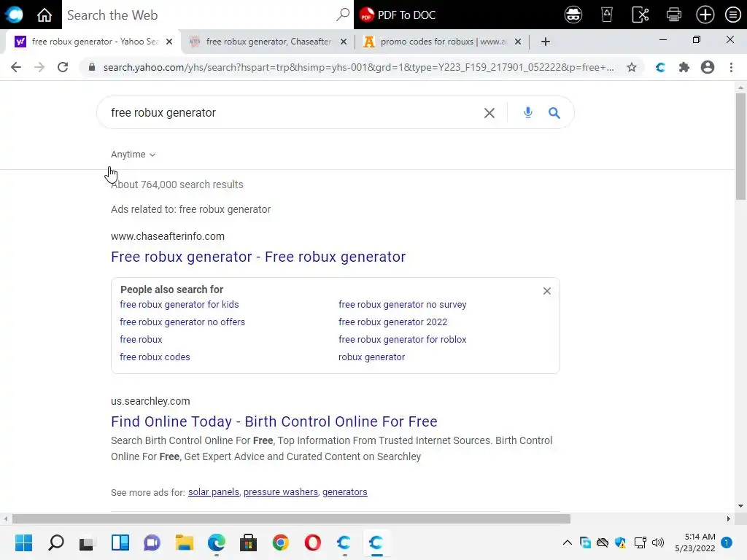Start voice search with microphone icon
This screenshot has height=560, width=747.
(528, 113)
